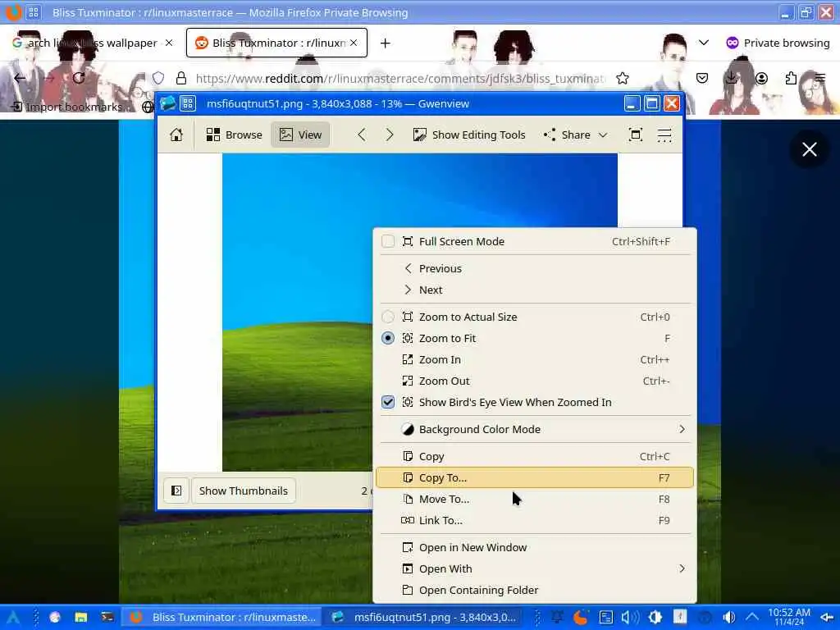840x630 pixels.
Task: Choose Zoom Out from context menu
Action: point(536,381)
